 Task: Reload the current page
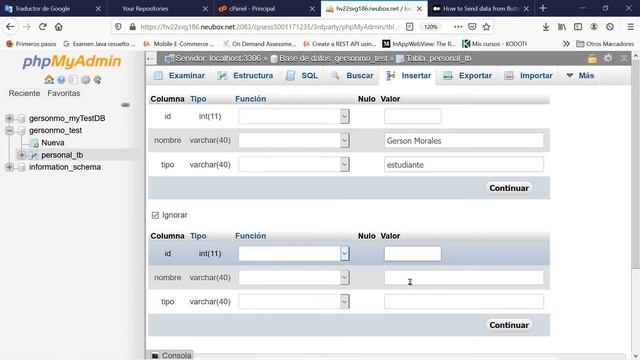click(42, 27)
